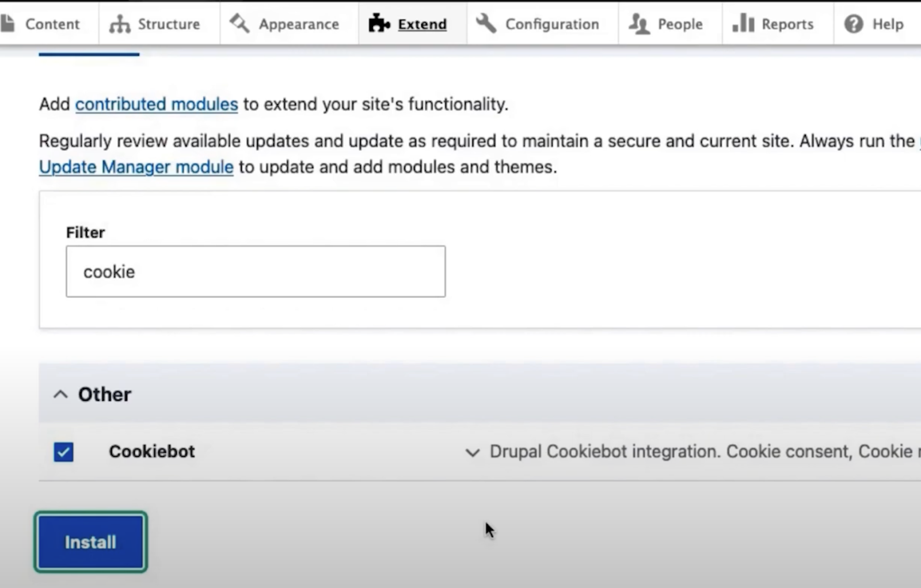The height and width of the screenshot is (588, 921).
Task: Follow the Update Manager module link
Action: click(136, 167)
